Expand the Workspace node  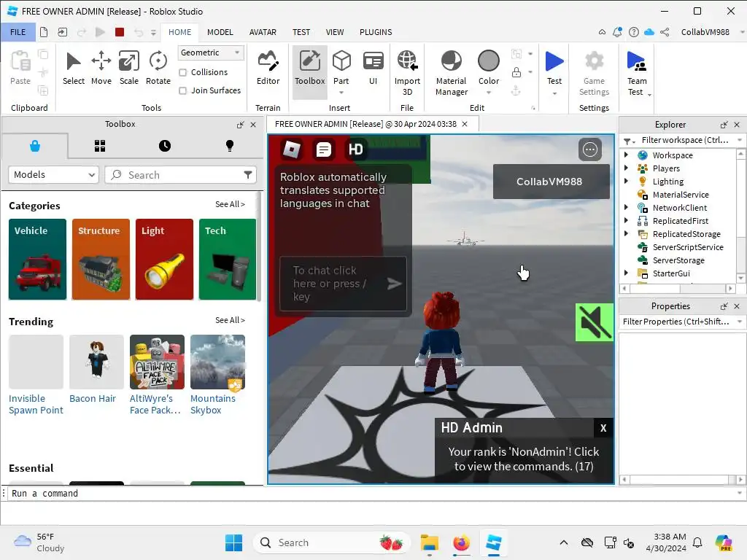pos(626,155)
